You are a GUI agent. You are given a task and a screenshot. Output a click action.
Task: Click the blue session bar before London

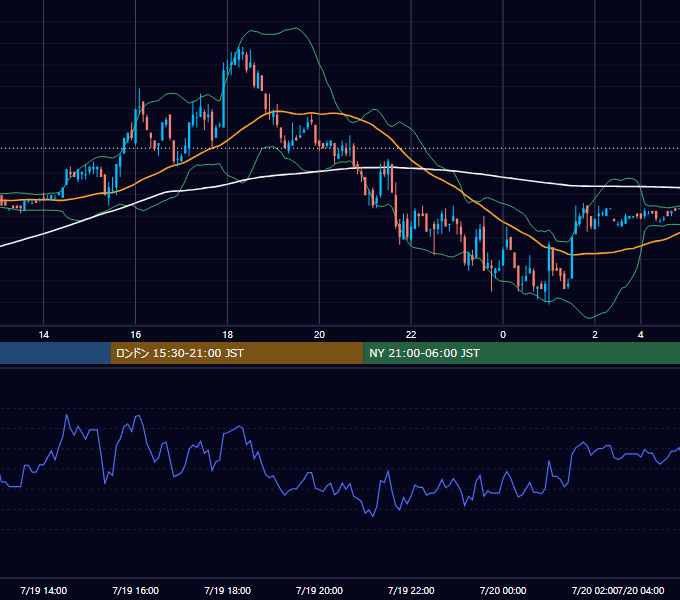[x=56, y=353]
